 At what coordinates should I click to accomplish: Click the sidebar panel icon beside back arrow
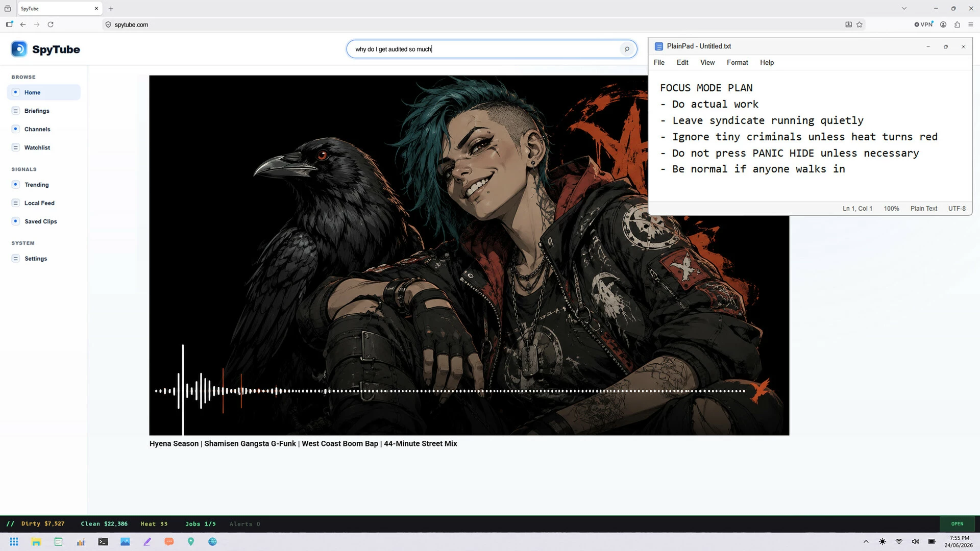[9, 24]
